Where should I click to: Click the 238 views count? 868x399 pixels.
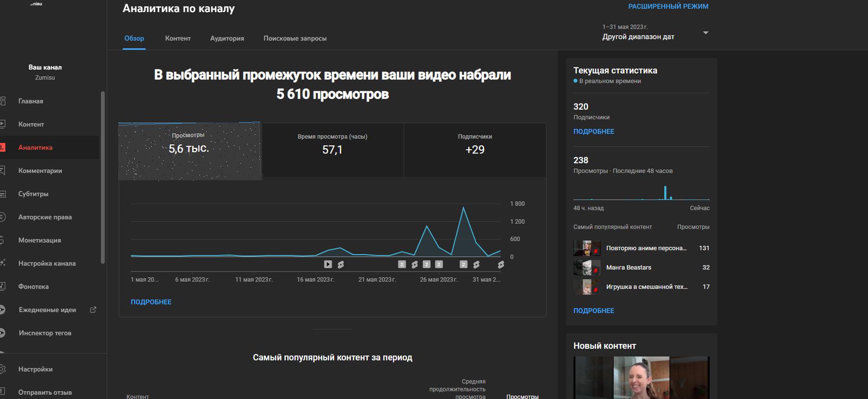(581, 160)
